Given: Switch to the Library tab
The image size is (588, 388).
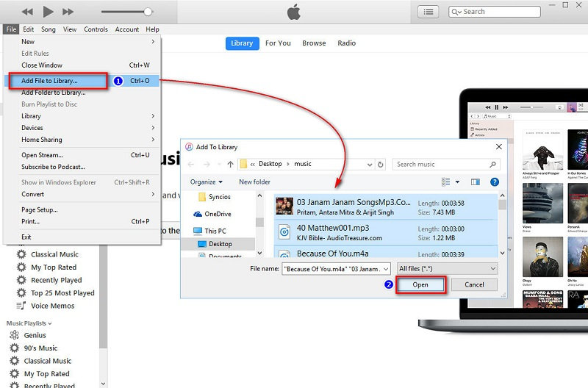Looking at the screenshot, I should [242, 43].
